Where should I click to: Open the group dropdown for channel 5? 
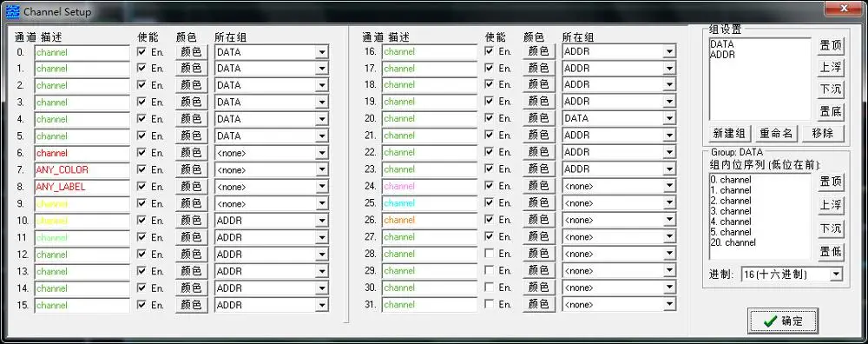322,136
